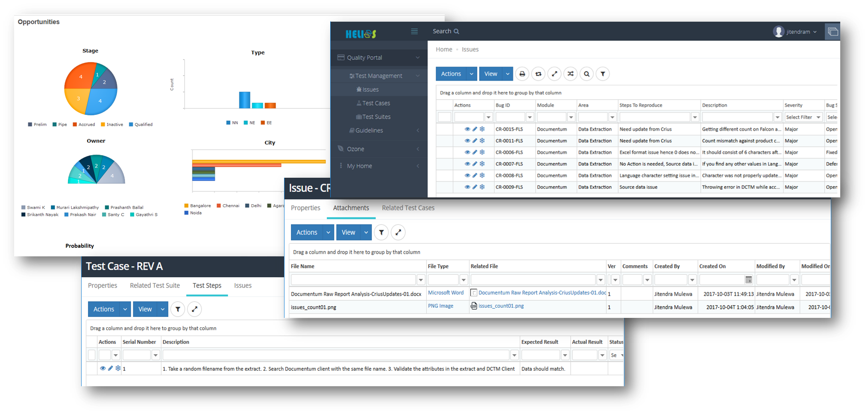Open the issues_count01.png related file link

click(x=501, y=306)
